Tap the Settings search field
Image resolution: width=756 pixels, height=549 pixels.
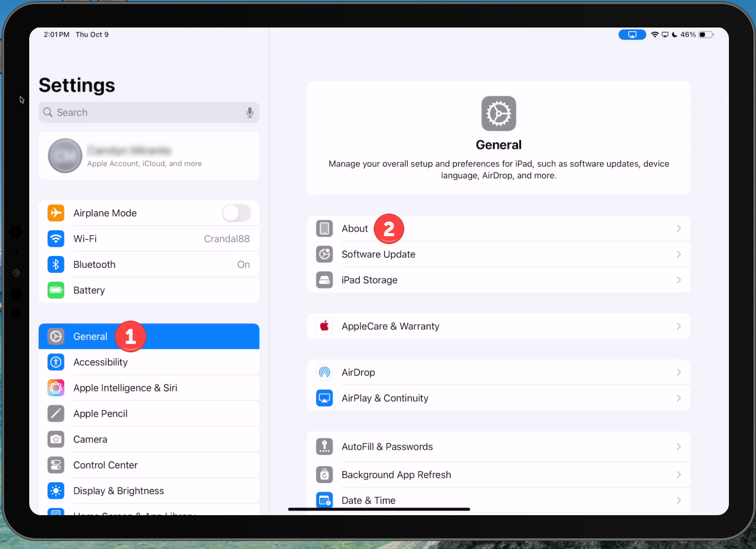click(149, 113)
